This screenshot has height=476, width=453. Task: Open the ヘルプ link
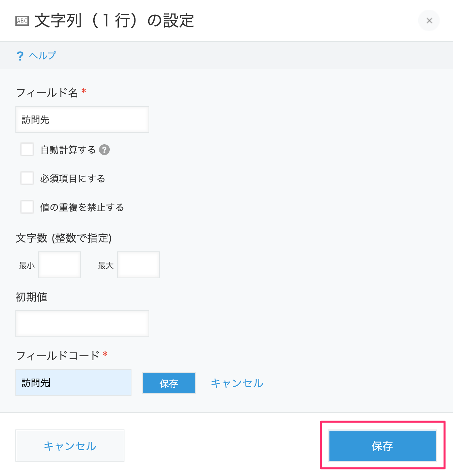pos(42,55)
